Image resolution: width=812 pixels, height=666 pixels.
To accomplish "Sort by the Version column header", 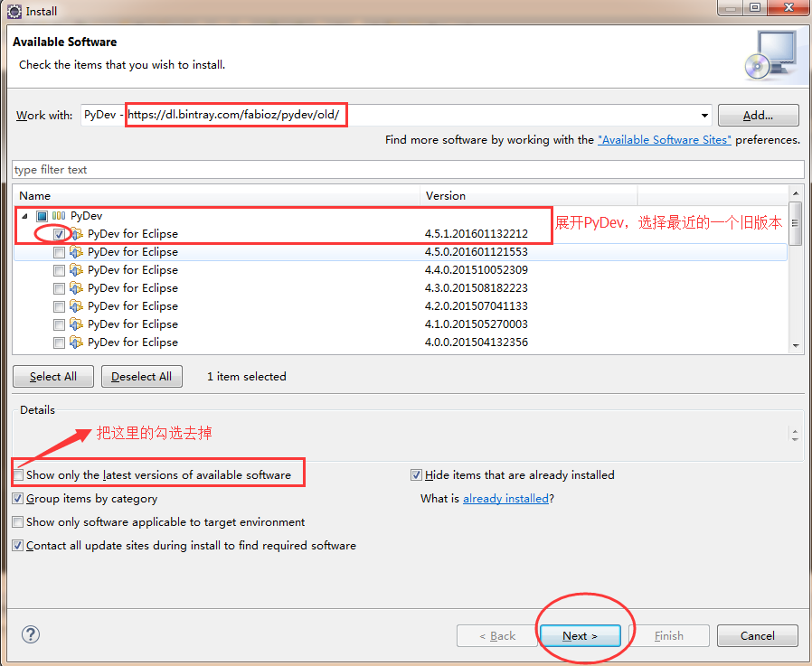I will click(528, 195).
